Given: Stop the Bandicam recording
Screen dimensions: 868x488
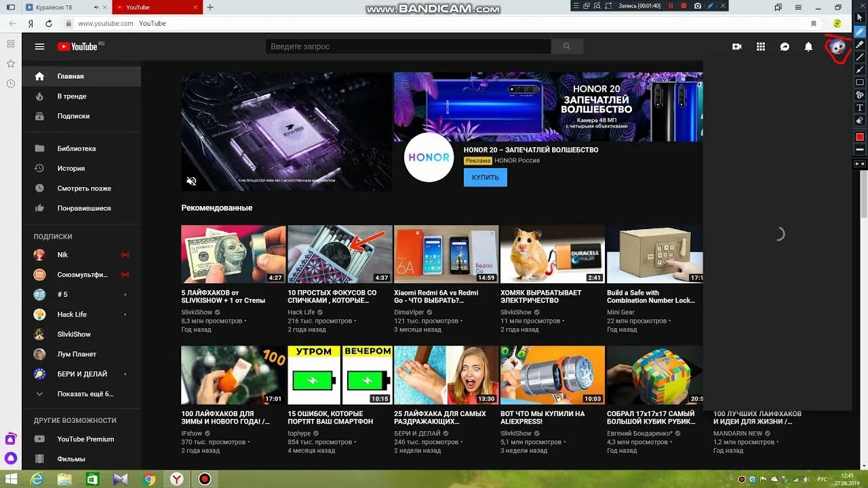Looking at the screenshot, I should coord(684,6).
